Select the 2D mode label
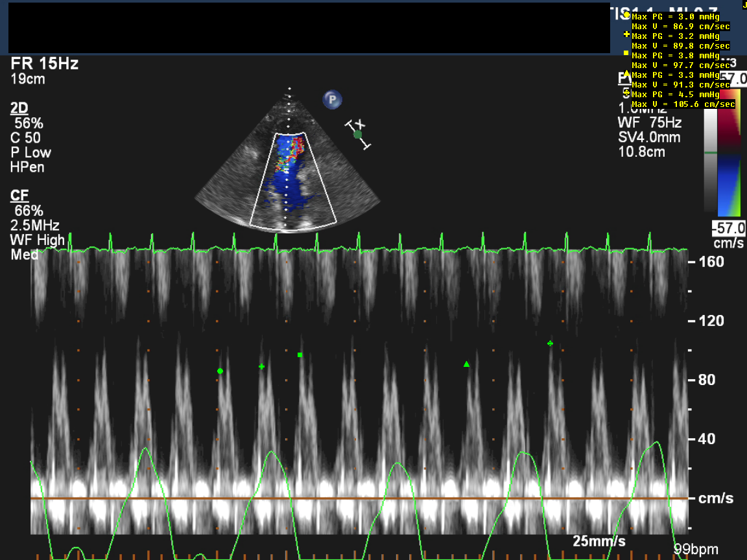747x560 pixels. pyautogui.click(x=19, y=108)
